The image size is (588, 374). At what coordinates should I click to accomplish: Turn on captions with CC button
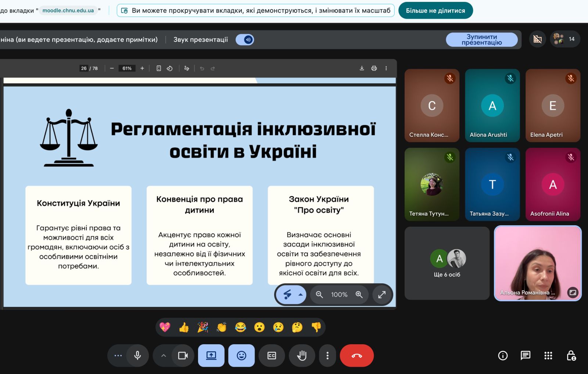(272, 356)
